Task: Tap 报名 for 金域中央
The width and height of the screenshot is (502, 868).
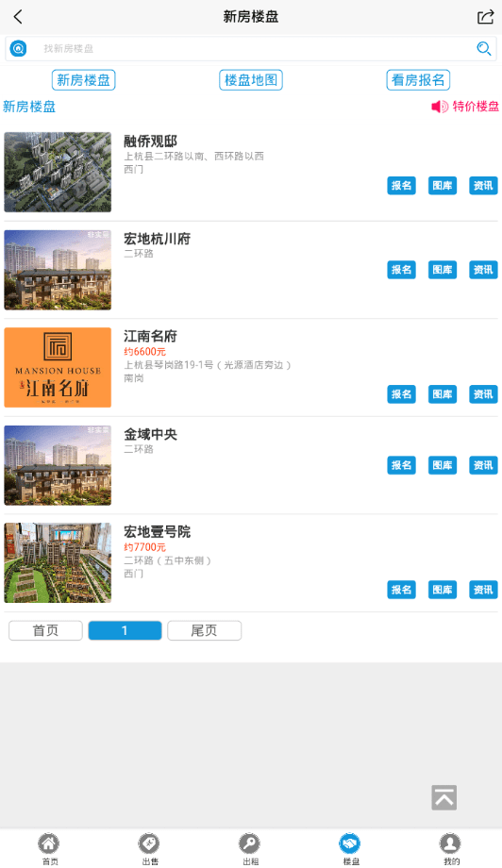Action: tap(401, 465)
